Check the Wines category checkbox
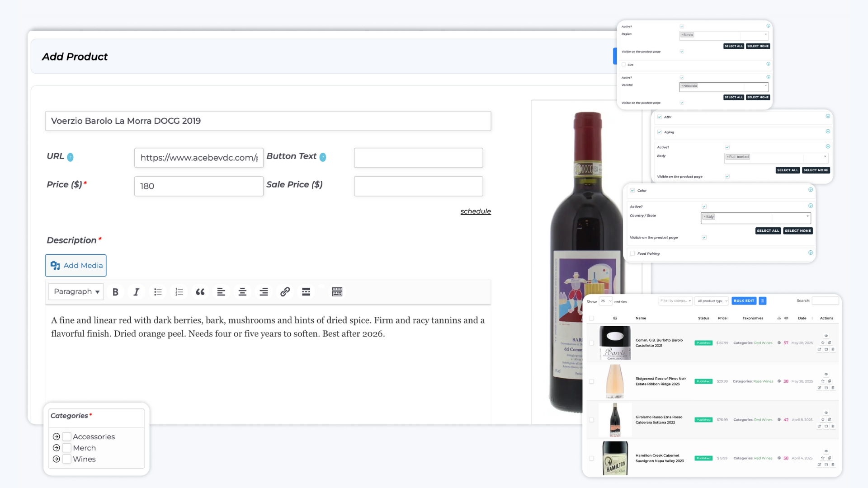Image resolution: width=868 pixels, height=488 pixels. point(67,459)
